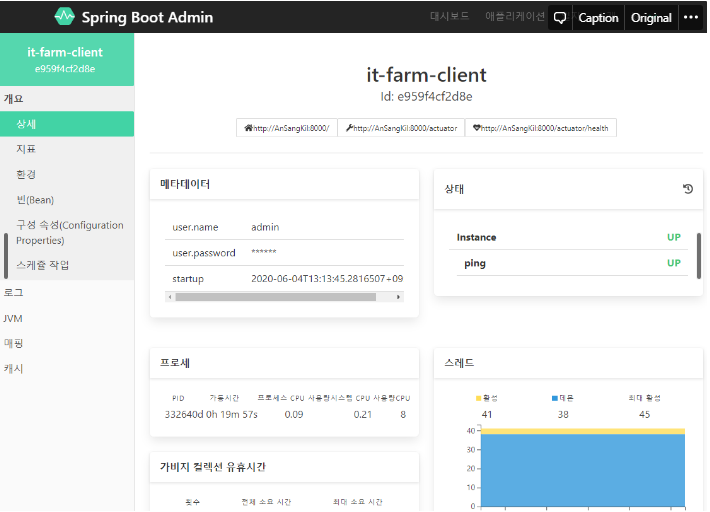Click the UP value beside Instance
The height and width of the screenshot is (512, 710).
pos(674,237)
